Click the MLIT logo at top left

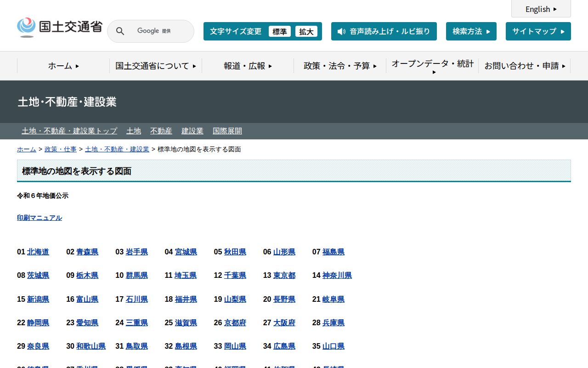(60, 28)
